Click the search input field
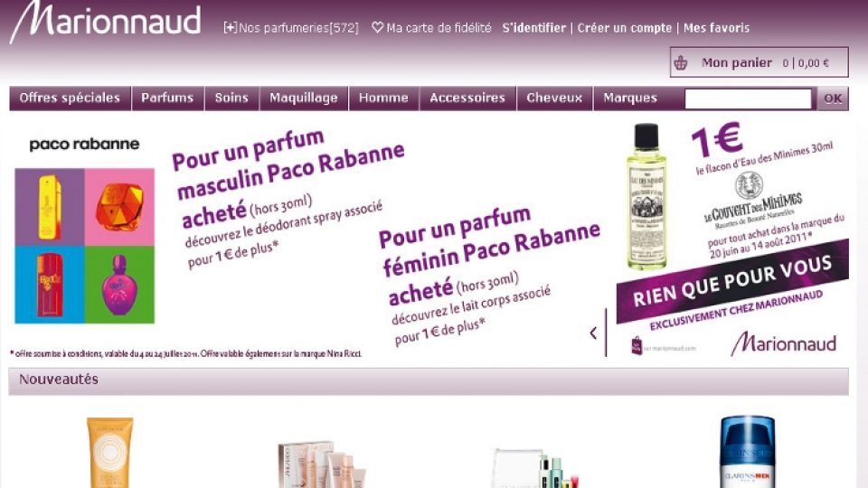The image size is (868, 488). click(748, 99)
